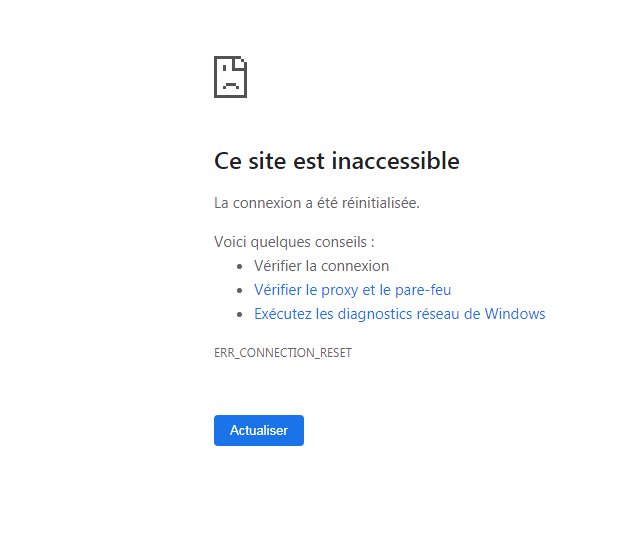Click the frowning face inside page icon
The height and width of the screenshot is (533, 620).
pos(230,84)
